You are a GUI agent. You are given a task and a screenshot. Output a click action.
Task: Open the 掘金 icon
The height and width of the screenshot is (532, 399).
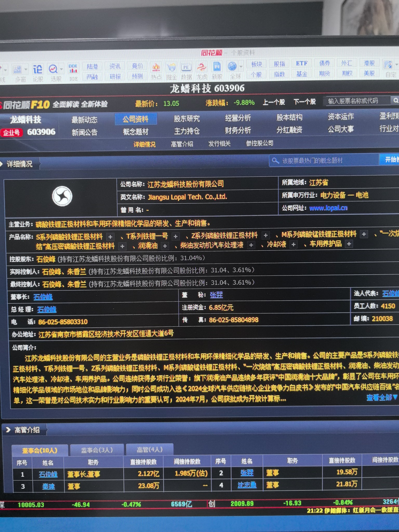point(171,72)
